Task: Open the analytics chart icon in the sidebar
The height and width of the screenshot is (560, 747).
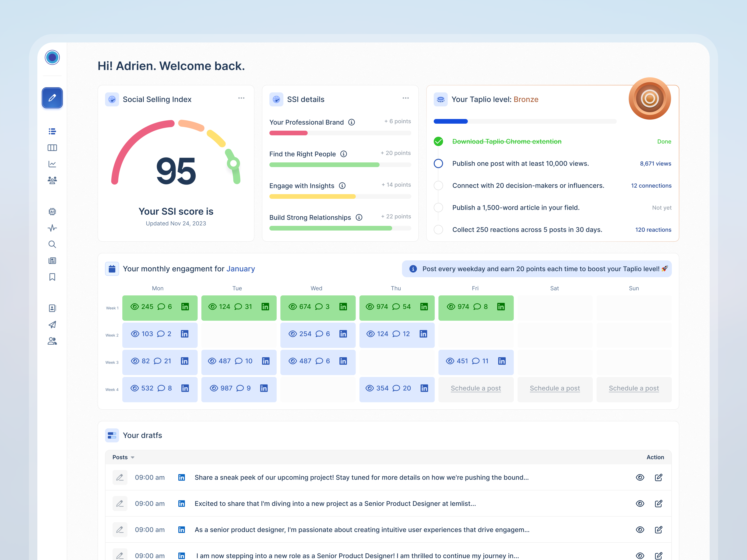Action: [x=52, y=164]
